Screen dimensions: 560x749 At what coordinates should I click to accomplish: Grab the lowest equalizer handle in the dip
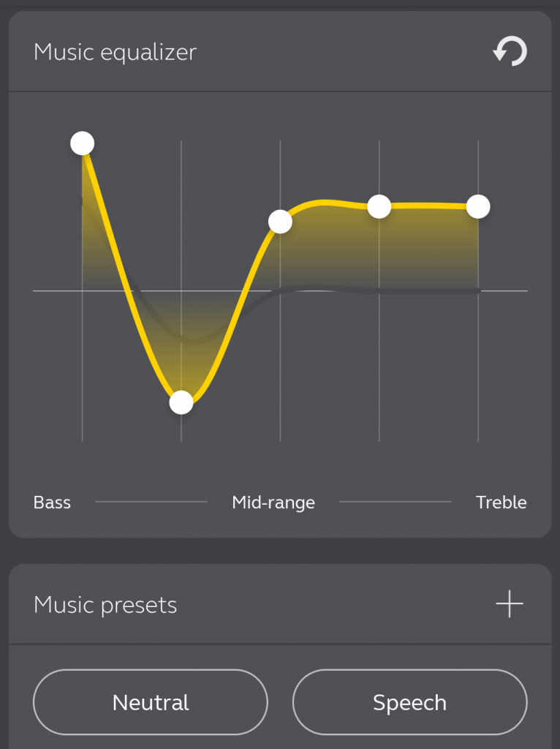click(181, 402)
